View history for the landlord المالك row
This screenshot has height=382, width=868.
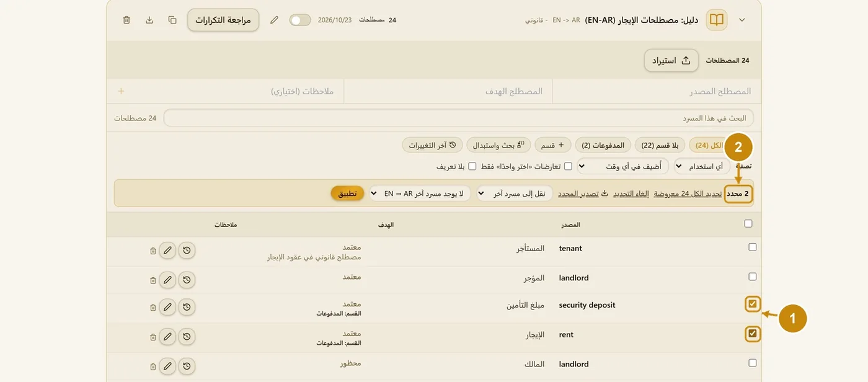point(187,366)
